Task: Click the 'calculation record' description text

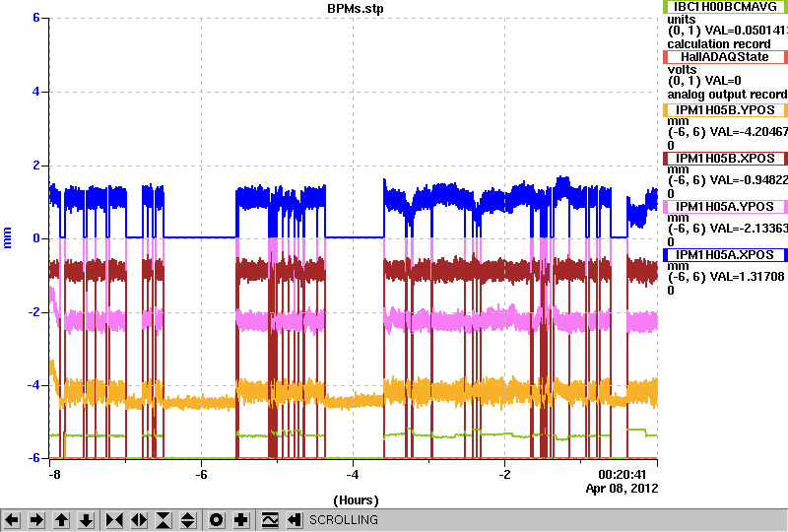Action: point(719,44)
